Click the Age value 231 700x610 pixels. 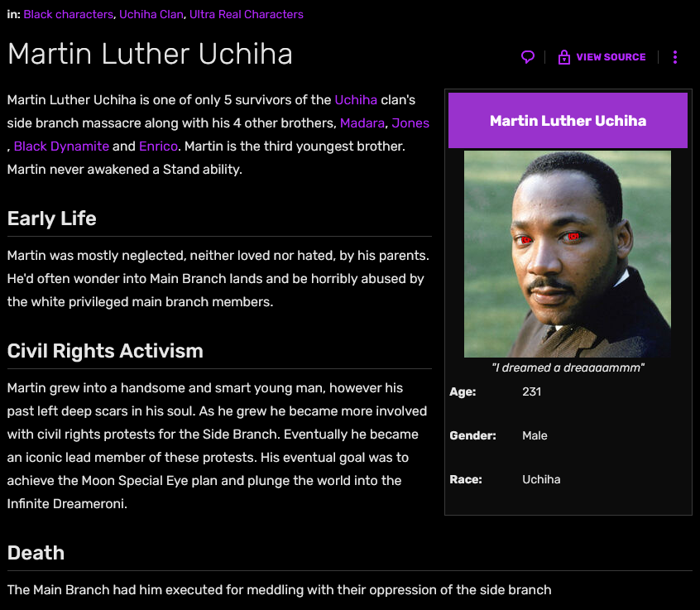pyautogui.click(x=532, y=391)
